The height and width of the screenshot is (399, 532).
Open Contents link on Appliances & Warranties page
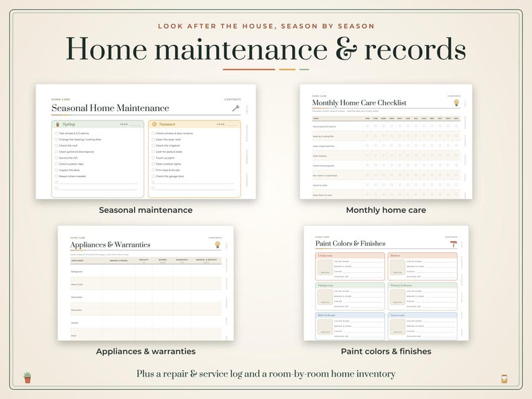coord(215,238)
